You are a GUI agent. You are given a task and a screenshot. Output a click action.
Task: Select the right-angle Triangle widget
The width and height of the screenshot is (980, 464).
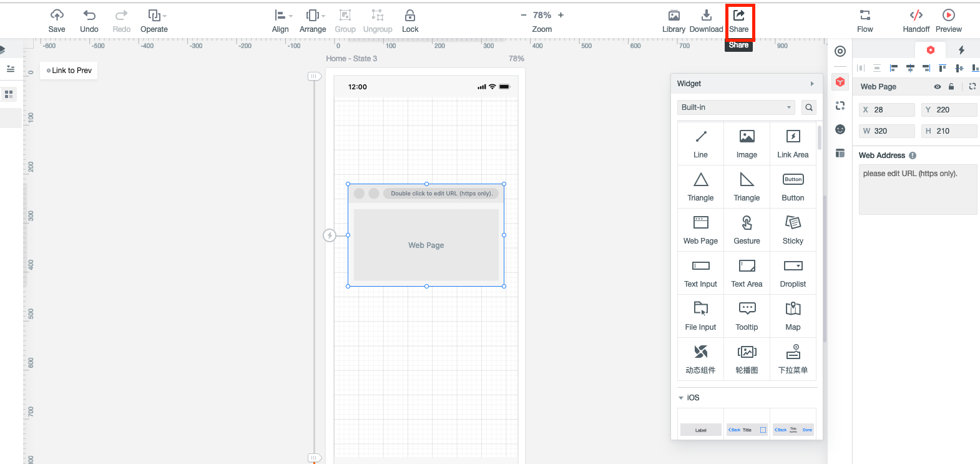click(747, 187)
